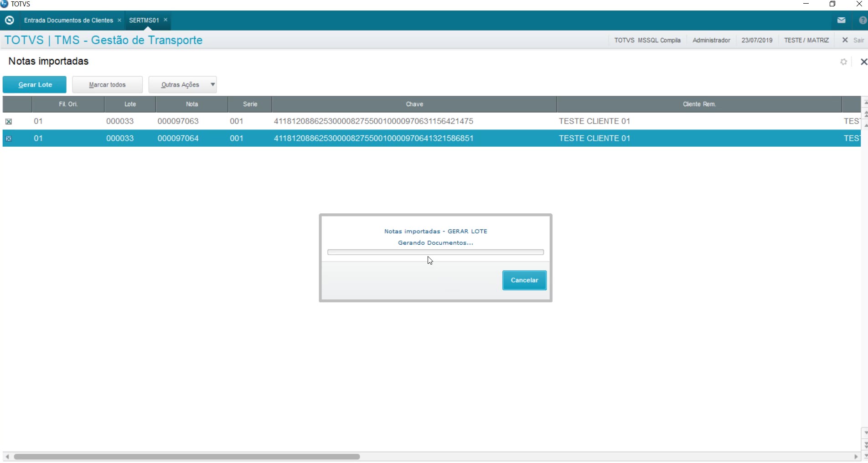Click the Serie column header
The height and width of the screenshot is (463, 868).
(x=250, y=104)
